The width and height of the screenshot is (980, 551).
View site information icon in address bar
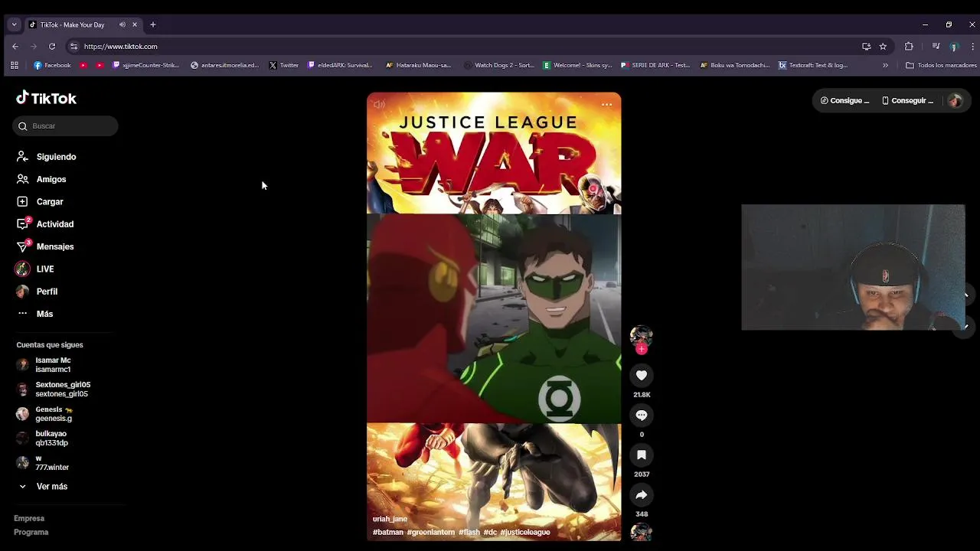pos(74,47)
